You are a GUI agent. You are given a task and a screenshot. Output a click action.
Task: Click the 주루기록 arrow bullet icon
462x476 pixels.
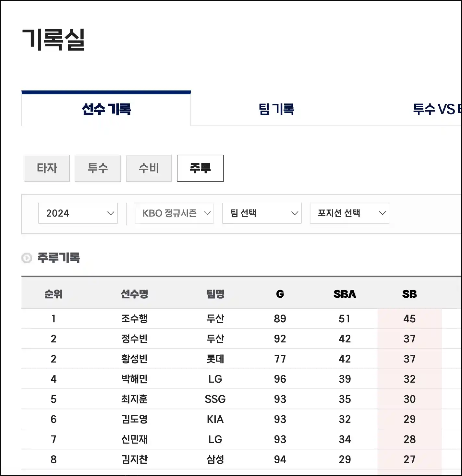click(x=27, y=258)
